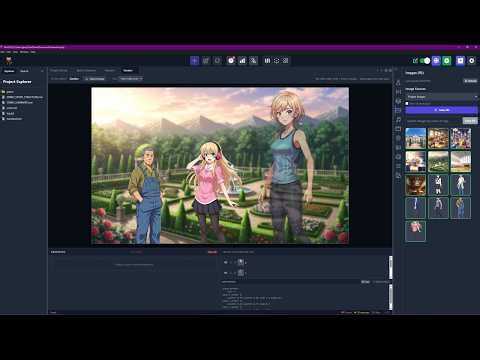Select the farmer in overalls character thumbnail
480x360 pixels.
point(461,208)
